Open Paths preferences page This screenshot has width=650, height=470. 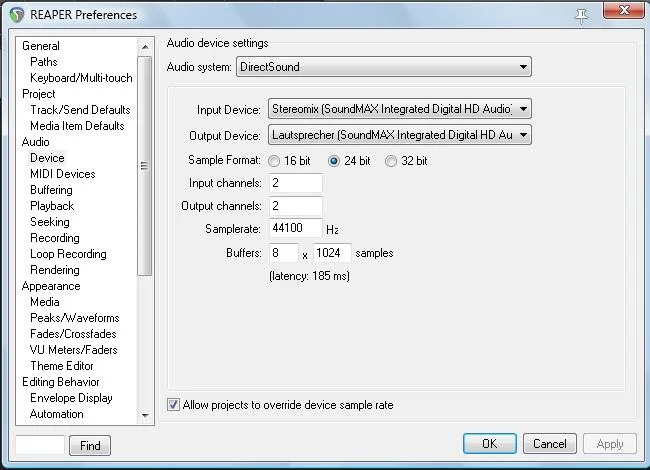pos(44,62)
